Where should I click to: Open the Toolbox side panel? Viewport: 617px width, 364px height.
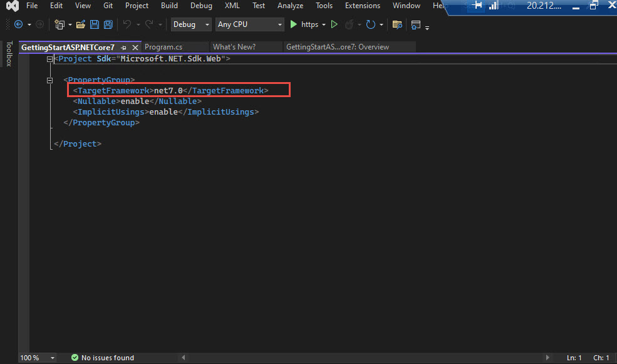point(9,53)
